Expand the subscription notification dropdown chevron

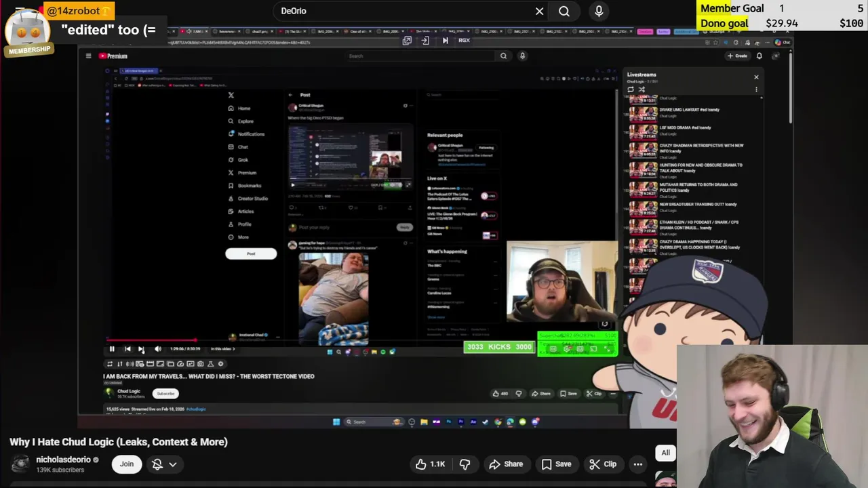[173, 464]
